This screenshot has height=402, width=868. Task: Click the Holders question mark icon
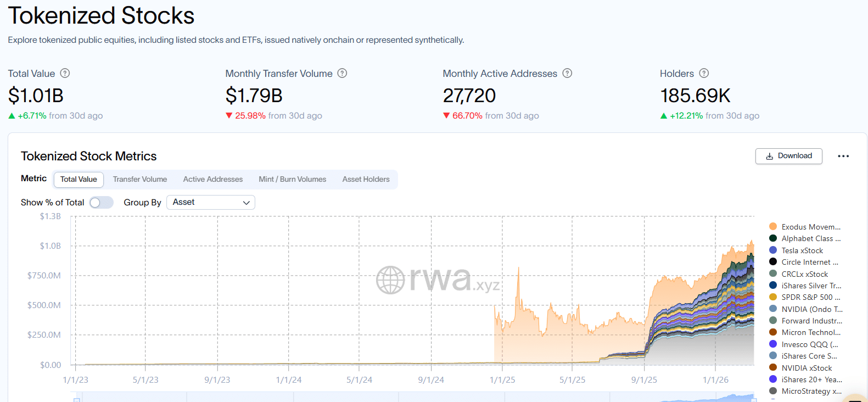tap(704, 73)
